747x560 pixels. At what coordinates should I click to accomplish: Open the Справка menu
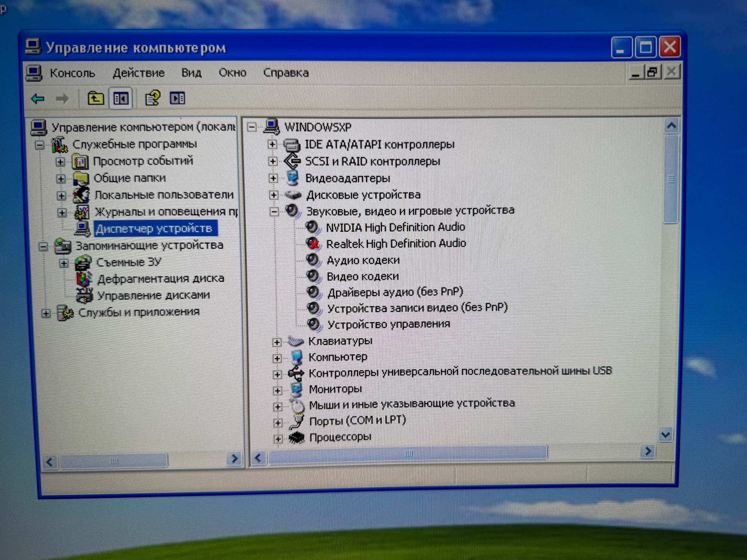286,73
